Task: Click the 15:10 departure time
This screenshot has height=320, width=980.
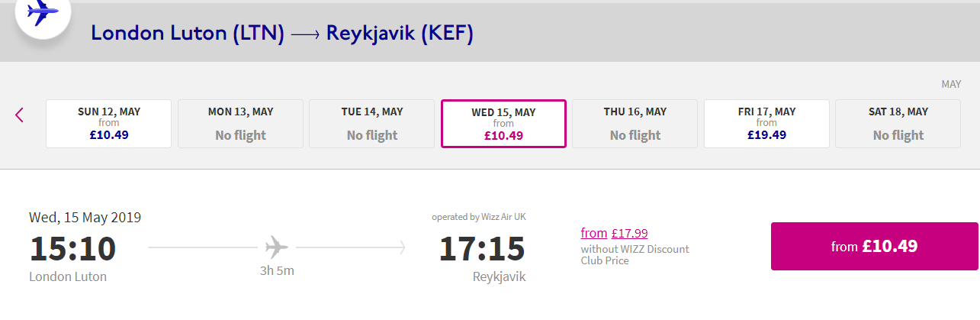Action: click(72, 249)
